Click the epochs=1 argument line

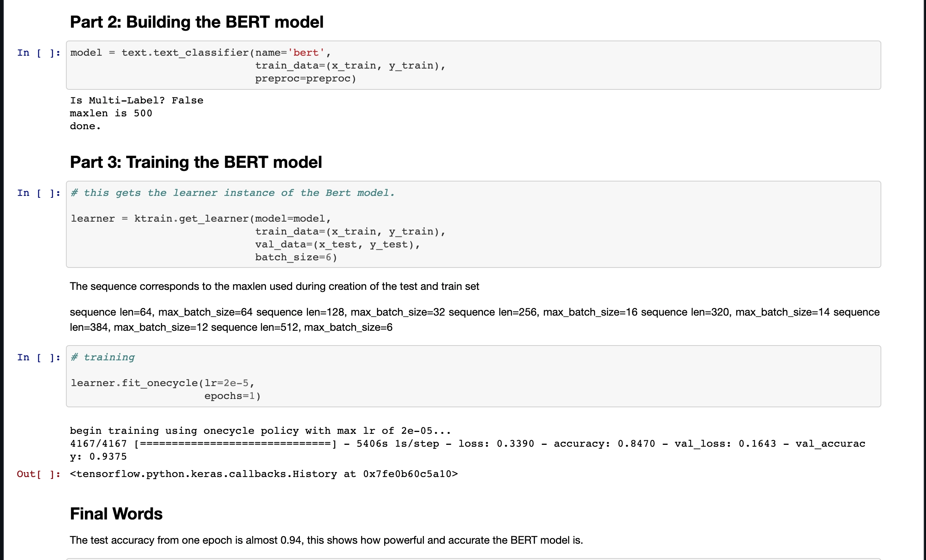pyautogui.click(x=232, y=396)
